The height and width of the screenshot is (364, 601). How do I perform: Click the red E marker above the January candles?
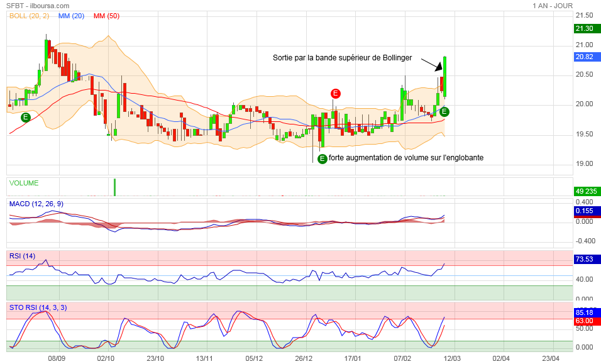[335, 94]
